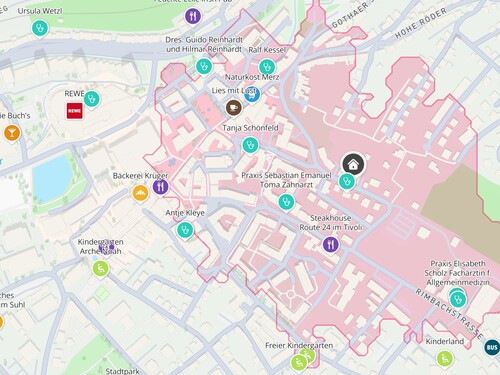This screenshot has height=375, width=500.
Task: Click the Freier Kindergarten label
Action: pos(299,345)
